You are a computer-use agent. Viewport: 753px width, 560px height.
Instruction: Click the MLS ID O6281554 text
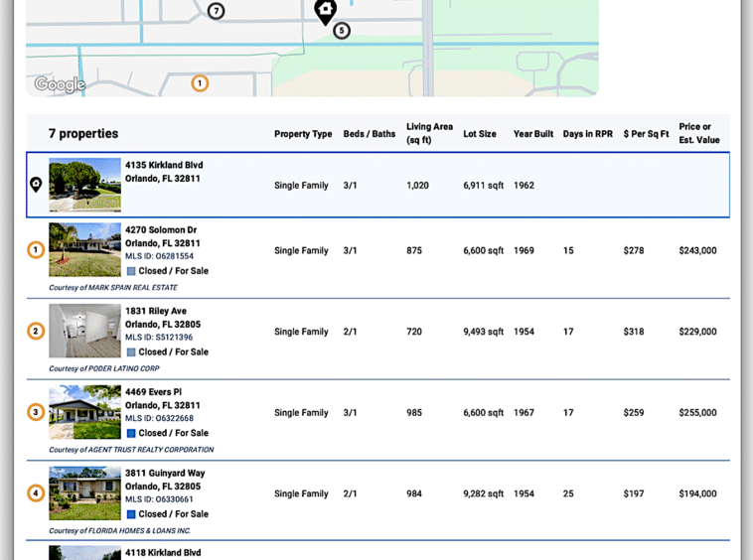[159, 256]
